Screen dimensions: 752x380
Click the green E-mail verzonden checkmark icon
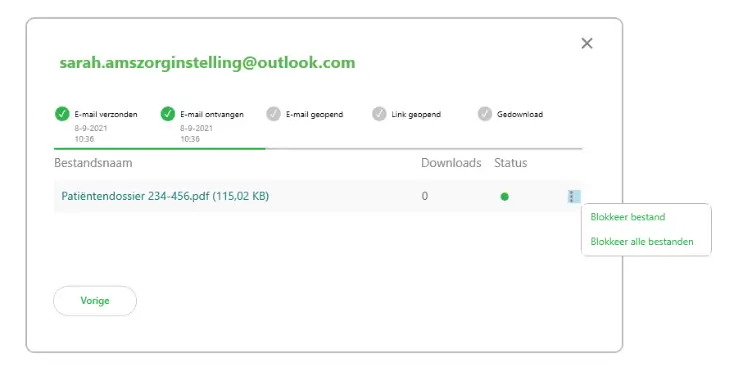coord(62,114)
